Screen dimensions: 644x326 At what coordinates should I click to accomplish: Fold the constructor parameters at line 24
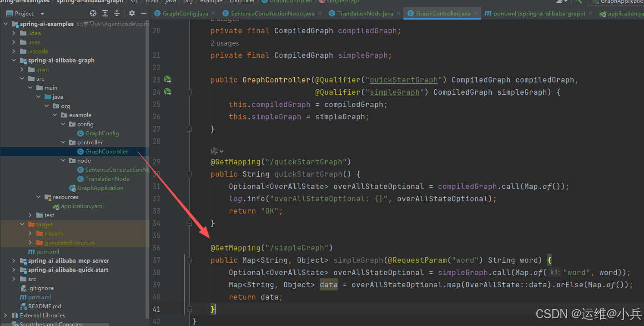(x=190, y=92)
